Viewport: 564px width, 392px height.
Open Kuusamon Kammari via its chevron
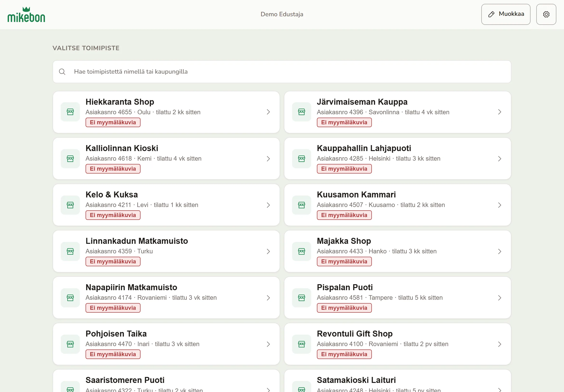499,205
